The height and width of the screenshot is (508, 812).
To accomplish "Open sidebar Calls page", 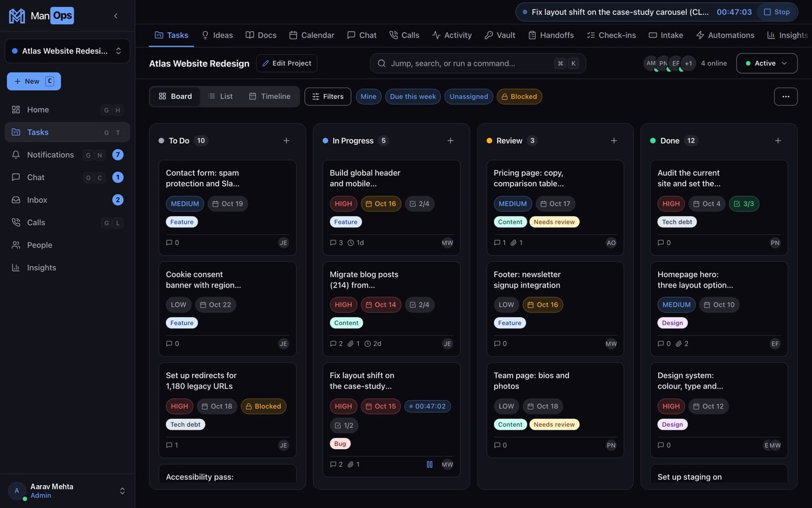I will [67, 223].
